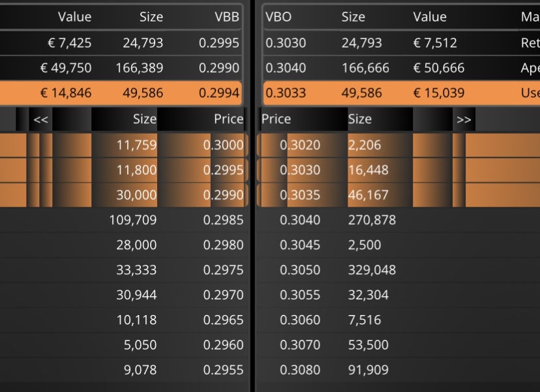This screenshot has height=392, width=540.
Task: Select the ask level at 0.3080
Action: tap(398, 370)
